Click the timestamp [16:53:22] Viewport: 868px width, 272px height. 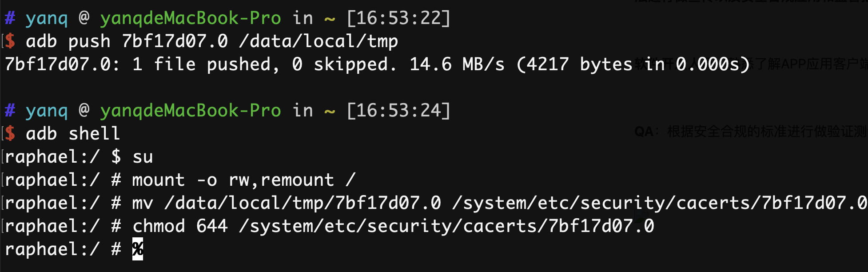pyautogui.click(x=398, y=18)
